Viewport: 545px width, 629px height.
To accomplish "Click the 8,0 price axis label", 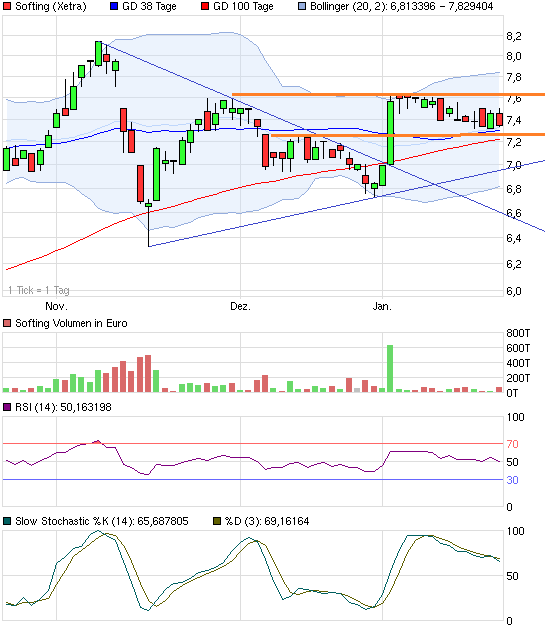I will 514,56.
